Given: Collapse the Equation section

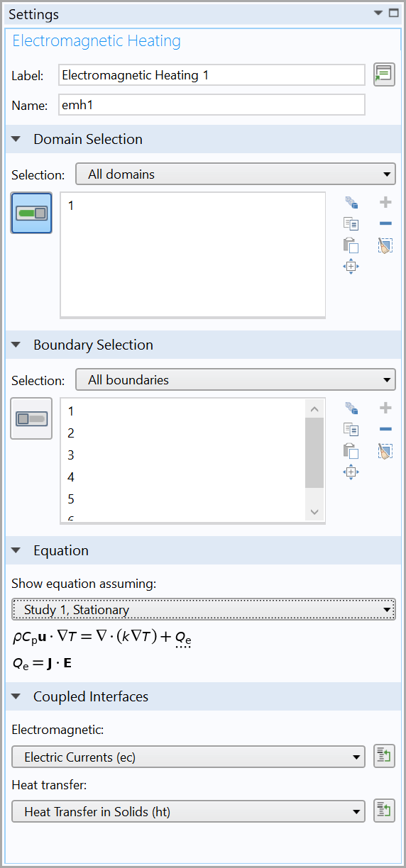Looking at the screenshot, I should 16,550.
